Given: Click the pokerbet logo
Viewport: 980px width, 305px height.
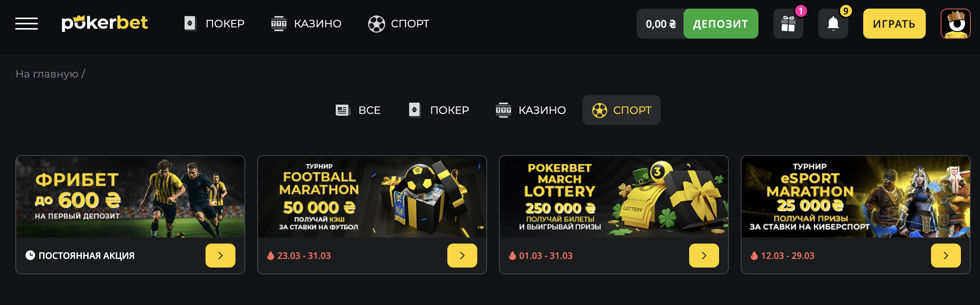Looking at the screenshot, I should point(104,23).
